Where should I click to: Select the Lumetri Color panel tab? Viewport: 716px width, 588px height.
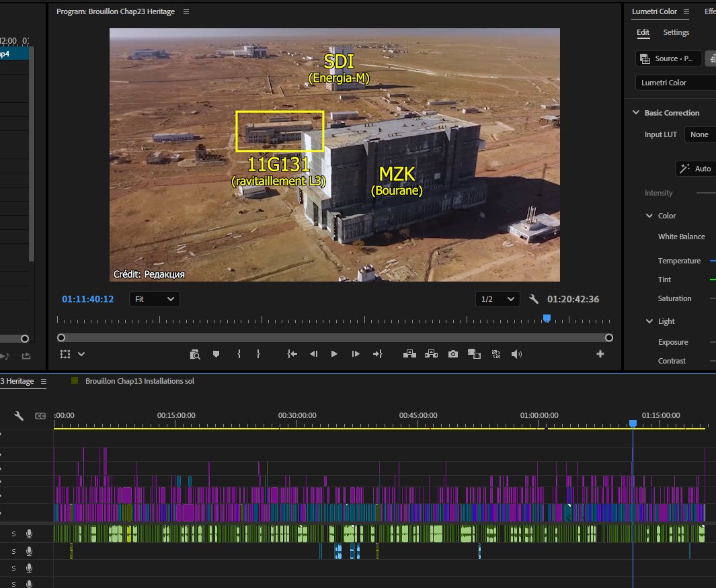coord(654,12)
